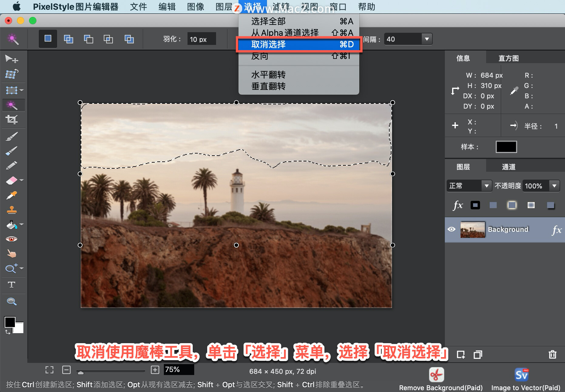
Task: Enable the add-to-selection mode
Action: (69, 39)
